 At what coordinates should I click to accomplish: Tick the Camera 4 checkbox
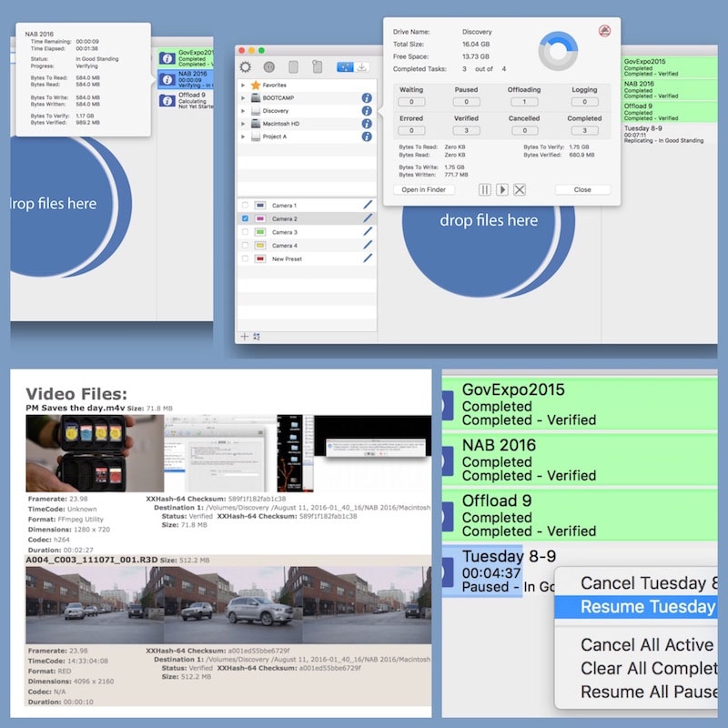245,246
